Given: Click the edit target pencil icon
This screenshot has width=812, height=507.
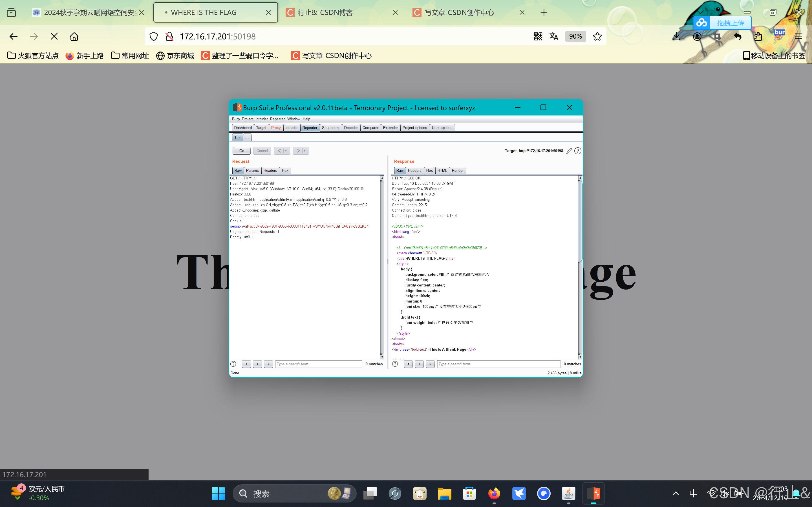Looking at the screenshot, I should [569, 151].
